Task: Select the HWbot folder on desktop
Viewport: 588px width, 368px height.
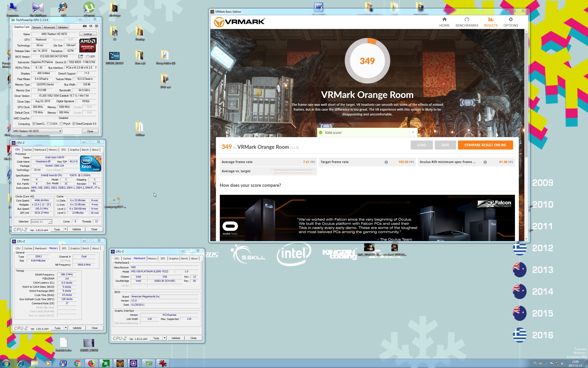Action: [140, 129]
